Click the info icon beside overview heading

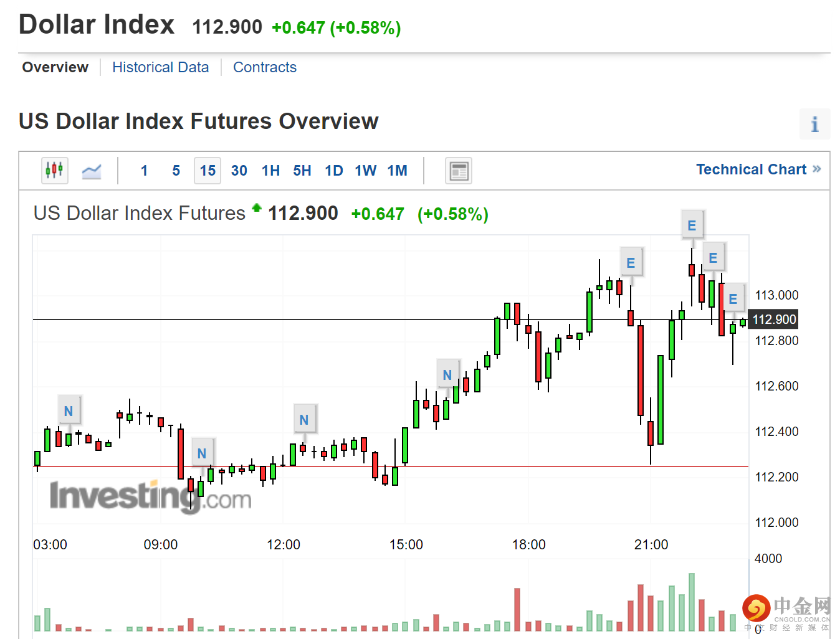[x=814, y=124]
